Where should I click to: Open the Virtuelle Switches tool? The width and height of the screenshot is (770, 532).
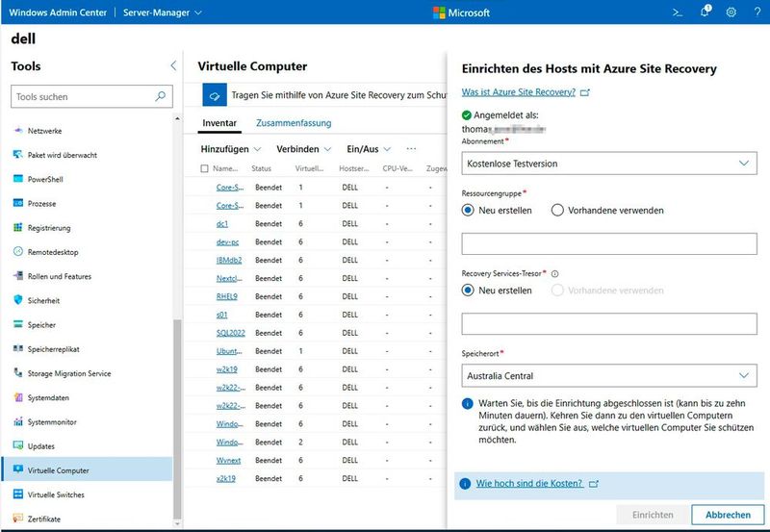coord(56,494)
